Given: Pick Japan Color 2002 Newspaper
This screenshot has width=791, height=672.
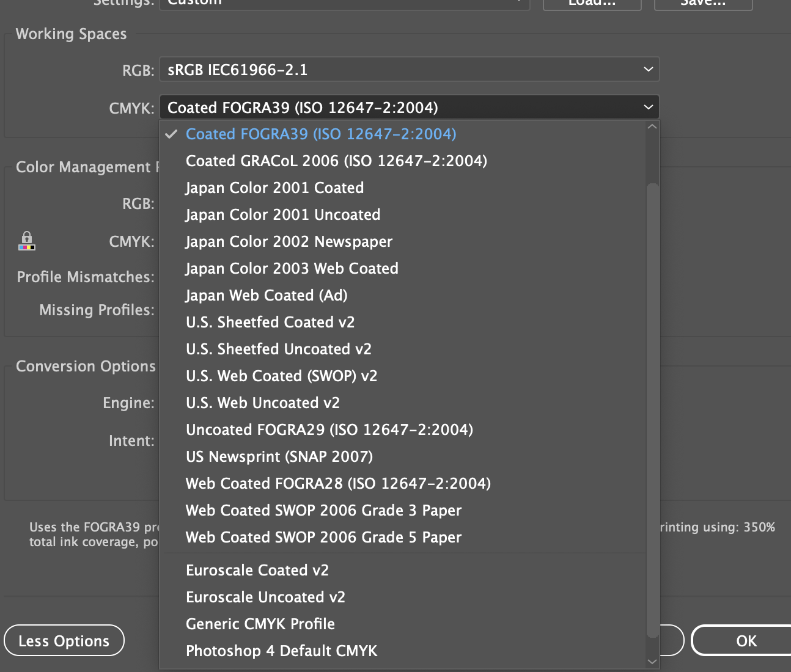Looking at the screenshot, I should point(402,241).
